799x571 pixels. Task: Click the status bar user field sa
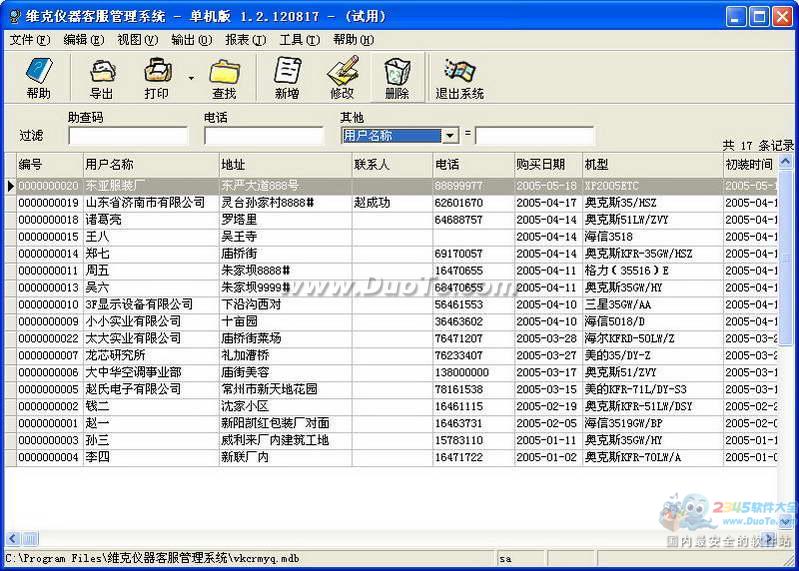tap(520, 559)
